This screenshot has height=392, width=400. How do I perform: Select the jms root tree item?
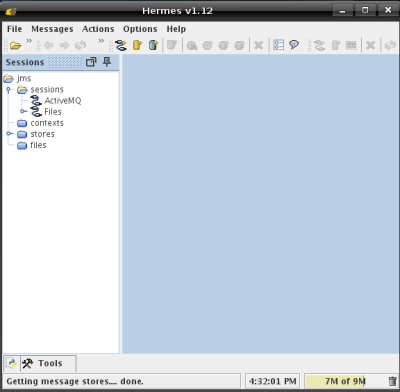pyautogui.click(x=24, y=78)
